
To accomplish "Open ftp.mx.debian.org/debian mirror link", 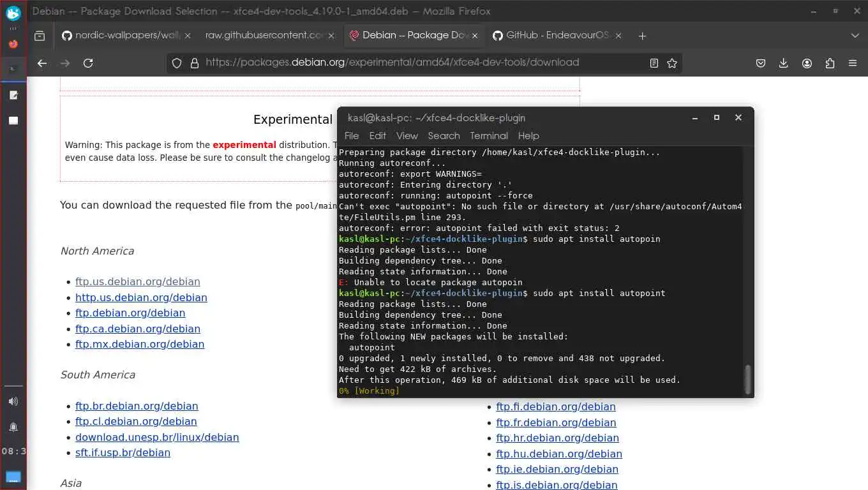I will (x=140, y=344).
